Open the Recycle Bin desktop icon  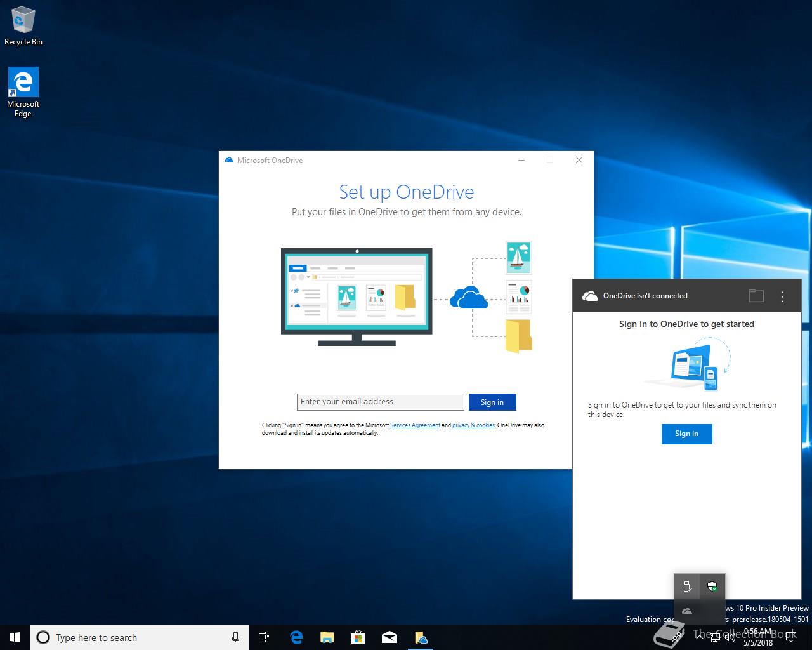click(x=23, y=26)
